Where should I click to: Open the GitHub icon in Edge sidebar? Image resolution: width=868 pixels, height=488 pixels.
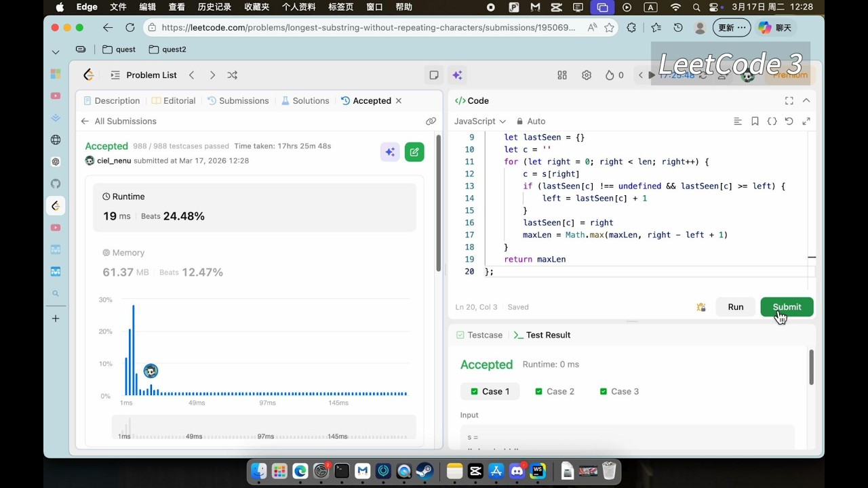[x=56, y=183]
